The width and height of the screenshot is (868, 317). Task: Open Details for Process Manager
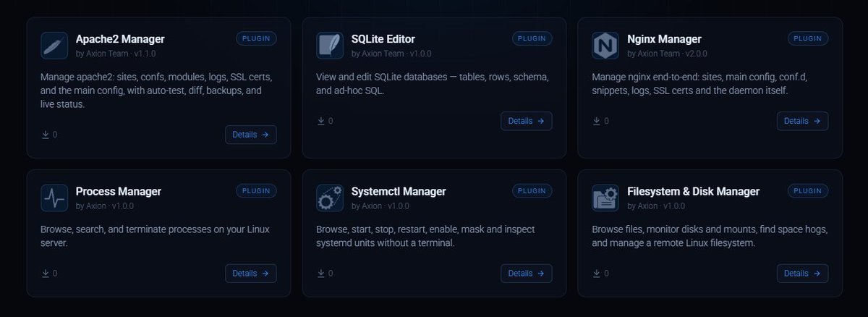click(x=251, y=274)
